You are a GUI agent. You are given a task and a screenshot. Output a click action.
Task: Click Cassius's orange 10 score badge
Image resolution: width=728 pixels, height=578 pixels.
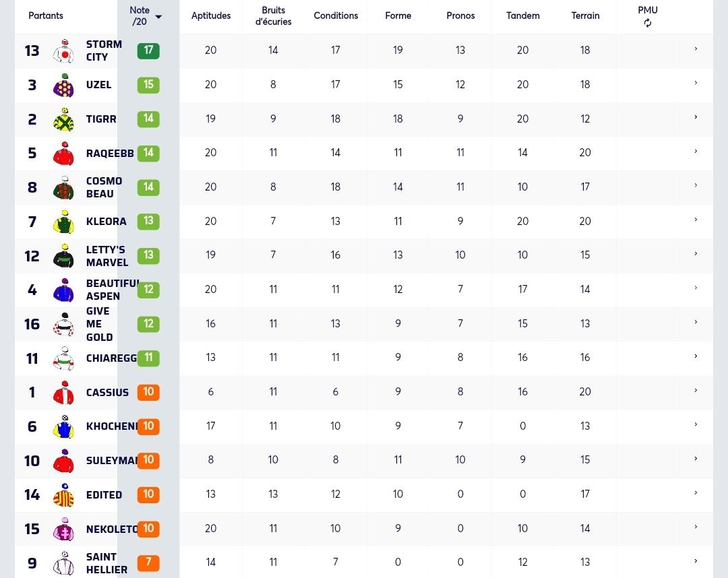tap(148, 392)
